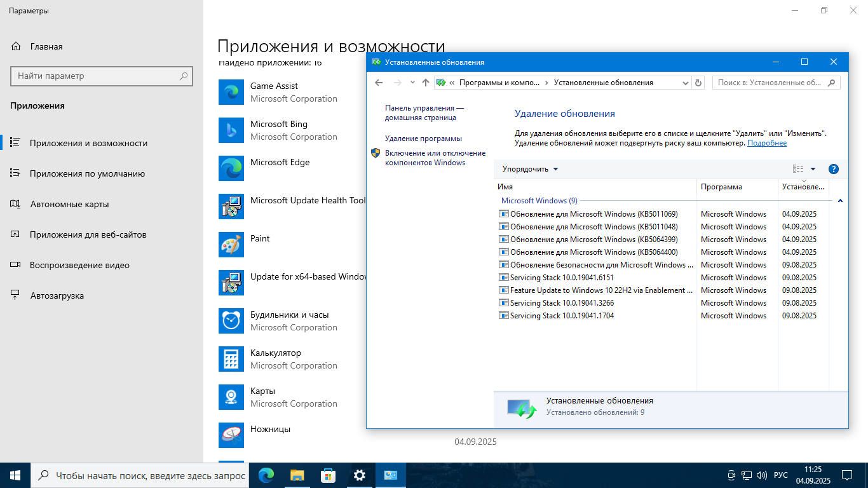Click the Будильники и часы icon

click(x=231, y=321)
